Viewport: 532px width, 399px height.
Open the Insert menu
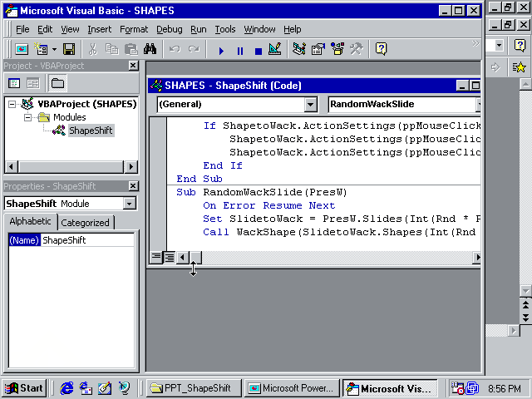pos(100,30)
